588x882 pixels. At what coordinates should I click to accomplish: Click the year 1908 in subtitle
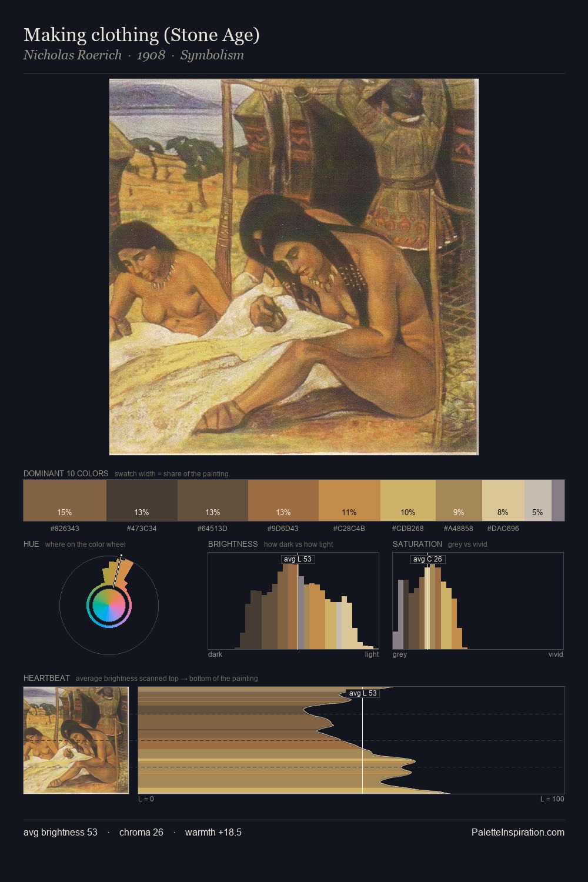point(151,55)
